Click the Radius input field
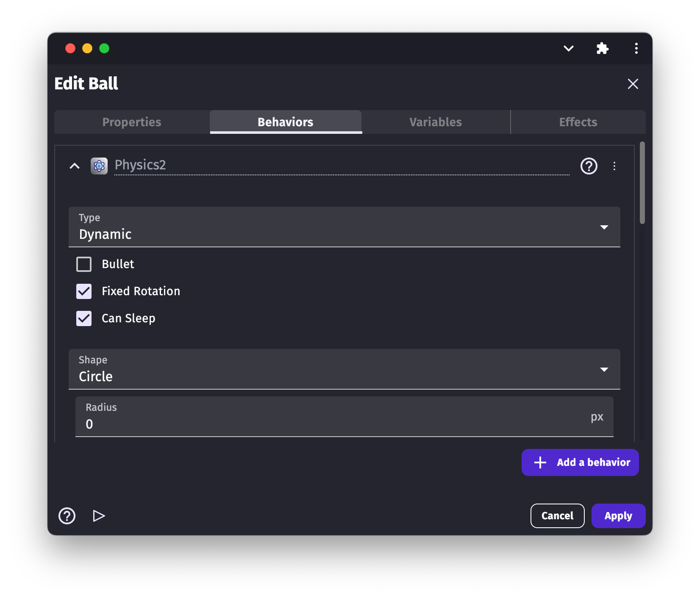700x598 pixels. (x=335, y=424)
